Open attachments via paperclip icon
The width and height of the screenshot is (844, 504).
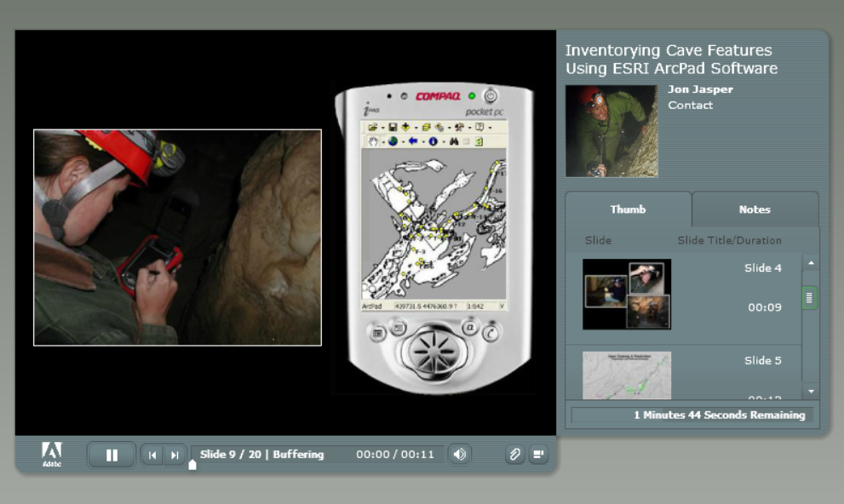tap(514, 455)
